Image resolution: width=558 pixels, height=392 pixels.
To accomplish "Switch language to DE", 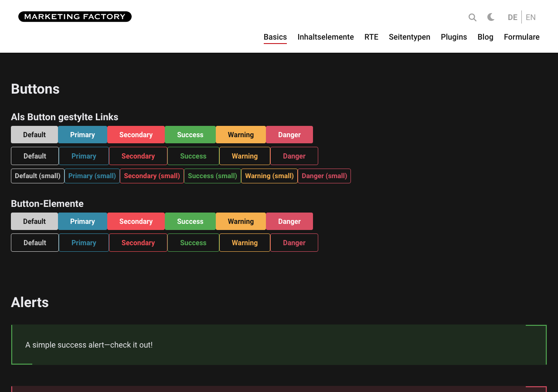I will [513, 17].
